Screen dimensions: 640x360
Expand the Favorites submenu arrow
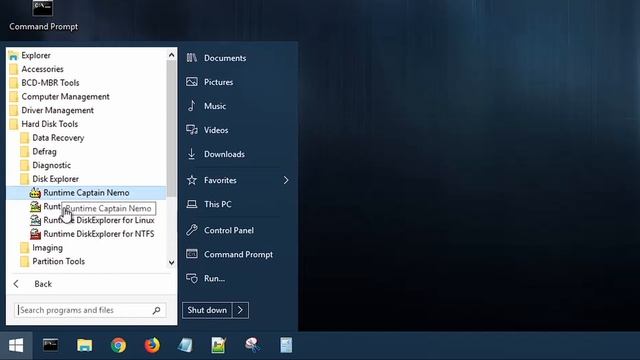point(286,180)
